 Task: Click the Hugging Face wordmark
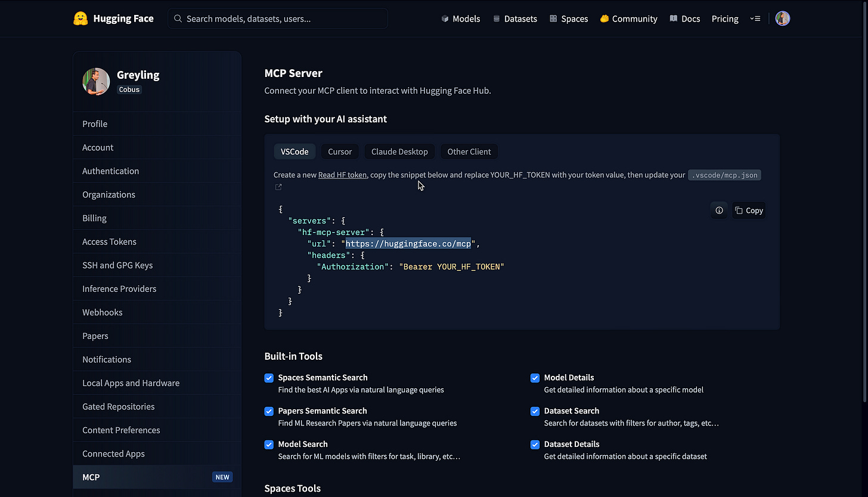pyautogui.click(x=123, y=18)
